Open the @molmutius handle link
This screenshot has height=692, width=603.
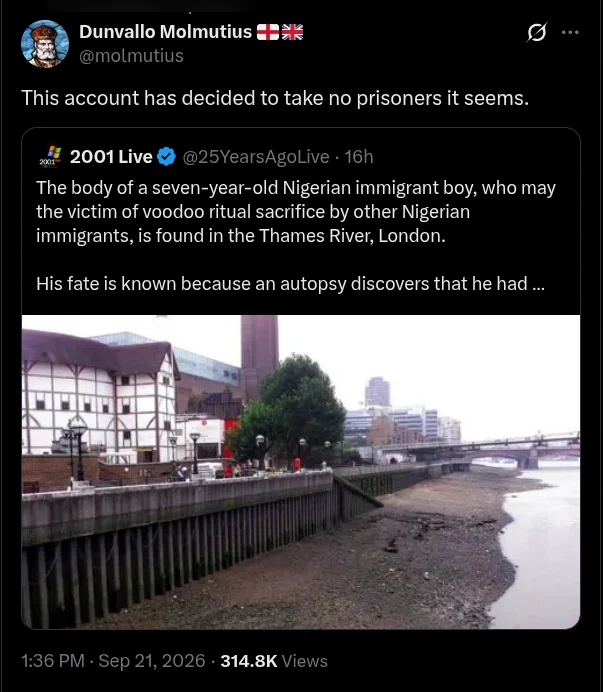pos(131,56)
